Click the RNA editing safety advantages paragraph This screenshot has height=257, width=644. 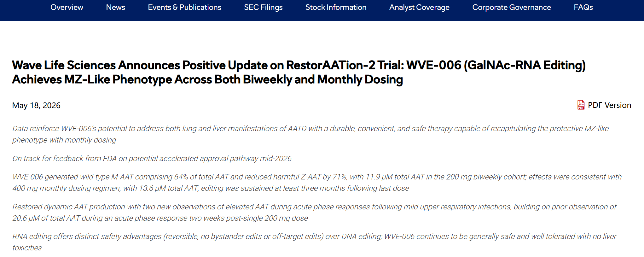(x=314, y=242)
